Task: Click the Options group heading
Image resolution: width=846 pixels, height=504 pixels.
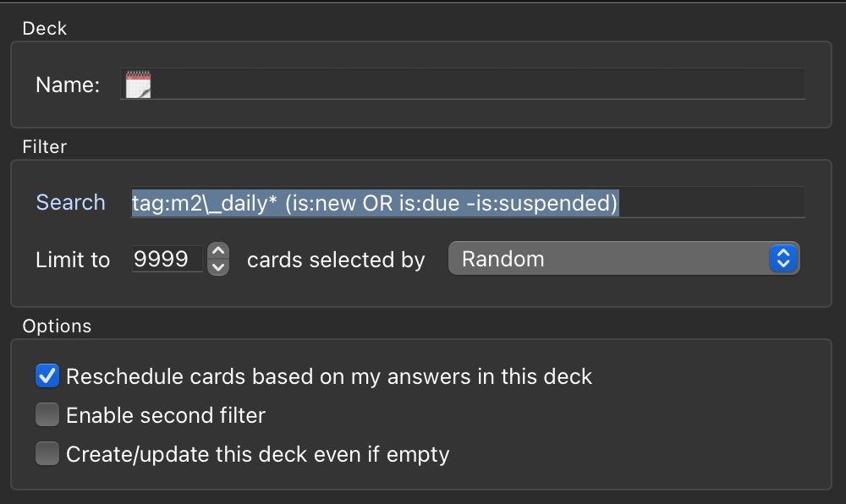Action: point(58,326)
